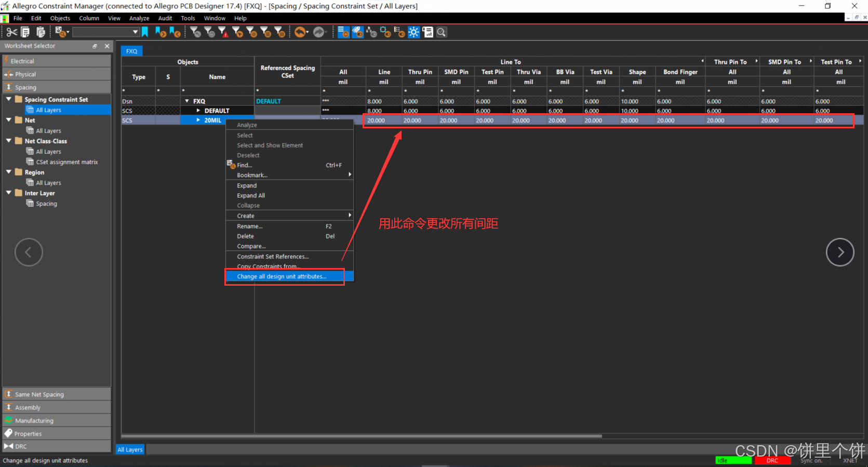Click the Paste clipboard toolbar icon
This screenshot has width=868, height=467.
[41, 32]
